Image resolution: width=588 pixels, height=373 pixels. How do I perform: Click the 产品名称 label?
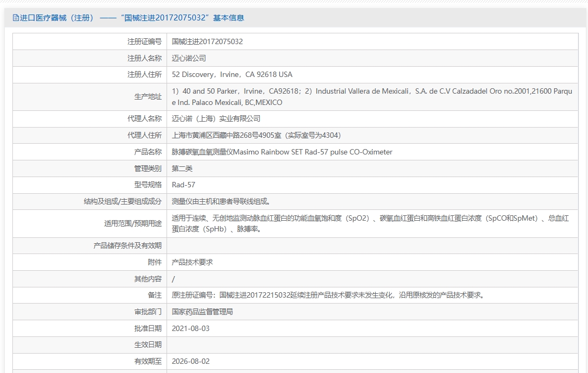tap(148, 152)
